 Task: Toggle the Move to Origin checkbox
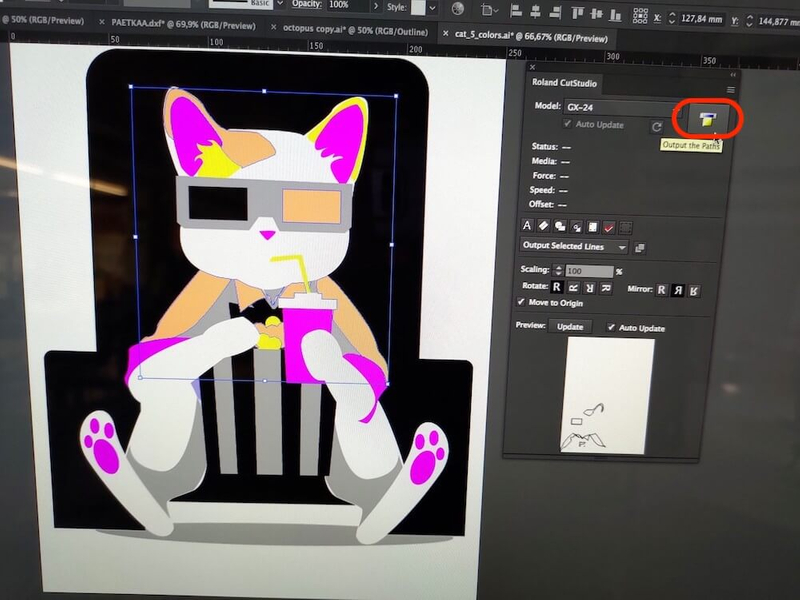(x=521, y=302)
